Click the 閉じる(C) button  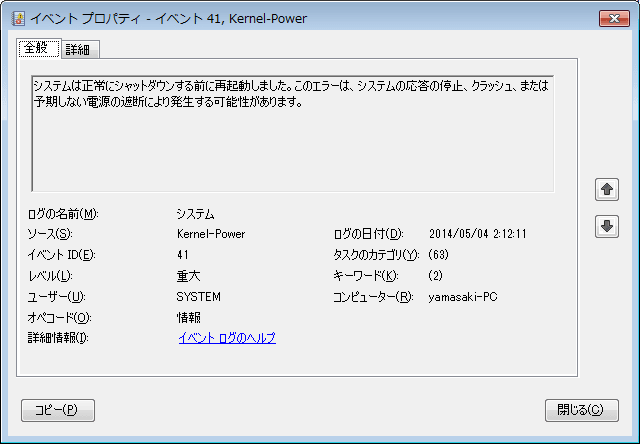pos(582,410)
